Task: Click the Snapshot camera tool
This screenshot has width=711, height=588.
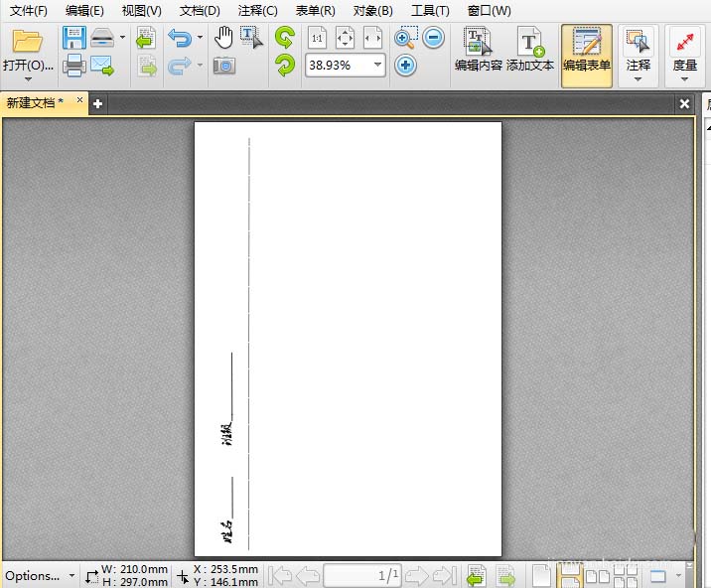Action: click(x=224, y=66)
